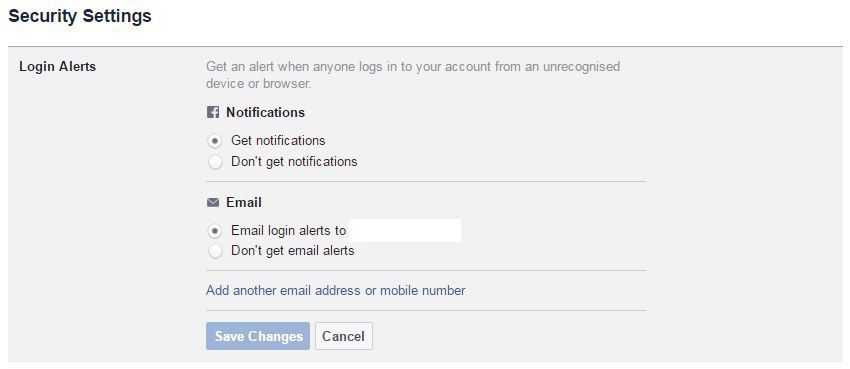850x369 pixels.
Task: Click the 'Don't get notifications' label text
Action: pyautogui.click(x=294, y=162)
